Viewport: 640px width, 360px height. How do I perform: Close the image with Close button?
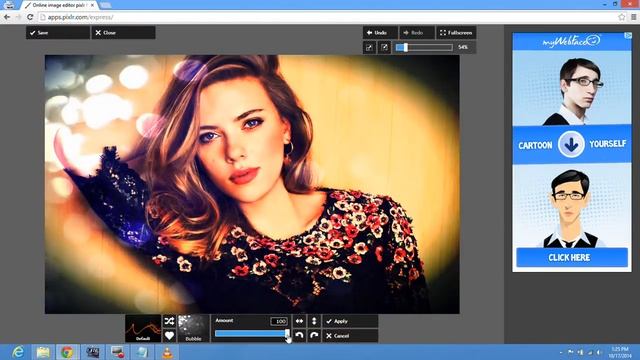tap(123, 33)
